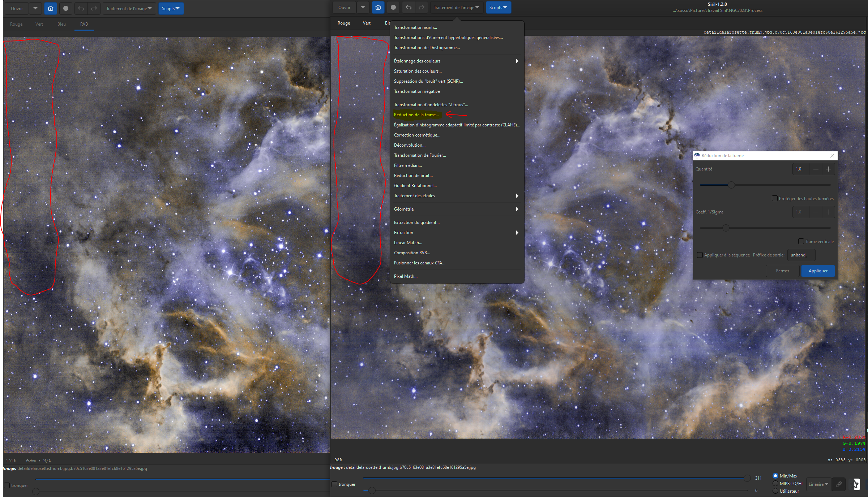868x497 pixels.
Task: Open the Scripts dropdown in right window
Action: click(x=498, y=8)
